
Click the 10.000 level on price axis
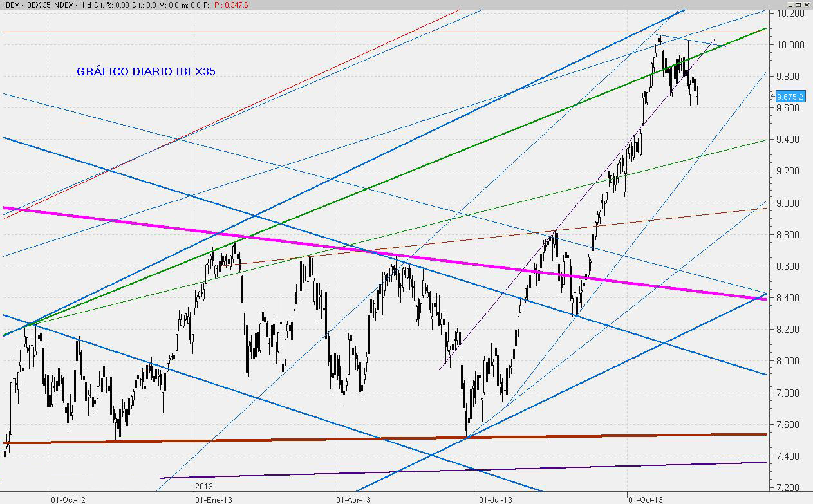click(x=789, y=45)
